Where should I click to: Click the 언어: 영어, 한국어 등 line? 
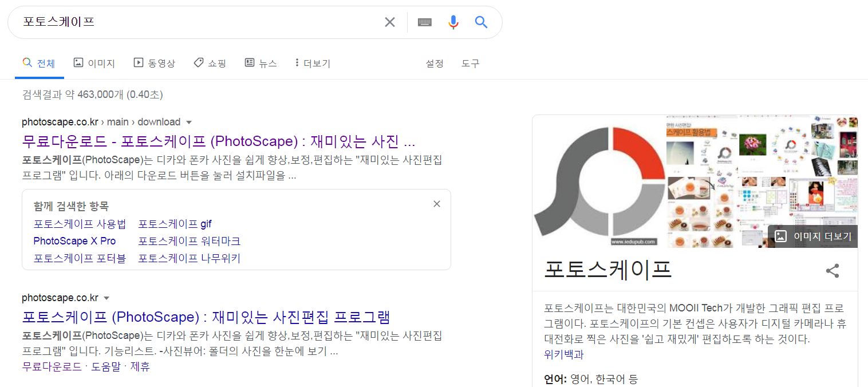pos(591,378)
